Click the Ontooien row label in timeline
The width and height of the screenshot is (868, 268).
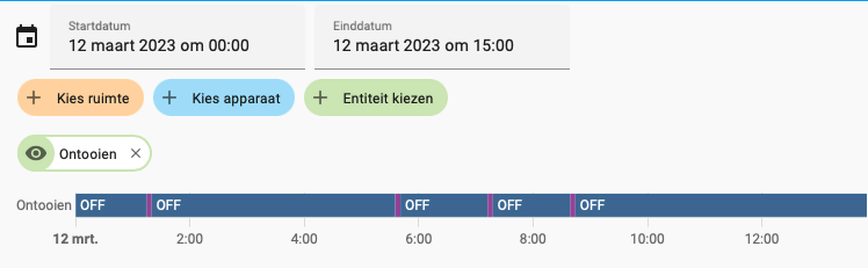[x=44, y=205]
